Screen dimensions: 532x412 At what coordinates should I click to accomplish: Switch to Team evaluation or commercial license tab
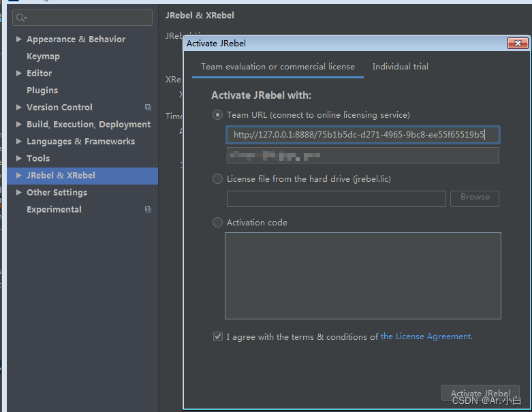pyautogui.click(x=277, y=67)
